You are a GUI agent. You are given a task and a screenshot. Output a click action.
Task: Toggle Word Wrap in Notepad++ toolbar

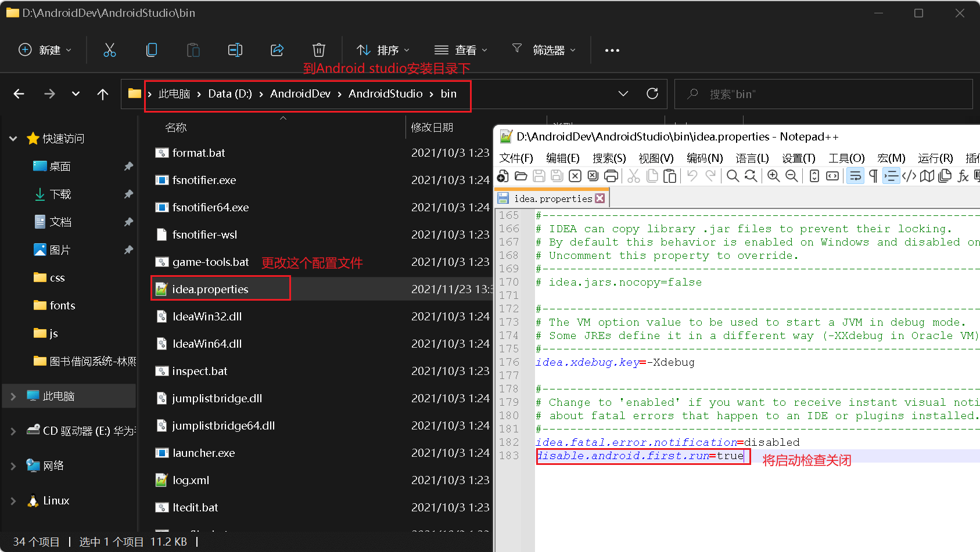pyautogui.click(x=855, y=176)
